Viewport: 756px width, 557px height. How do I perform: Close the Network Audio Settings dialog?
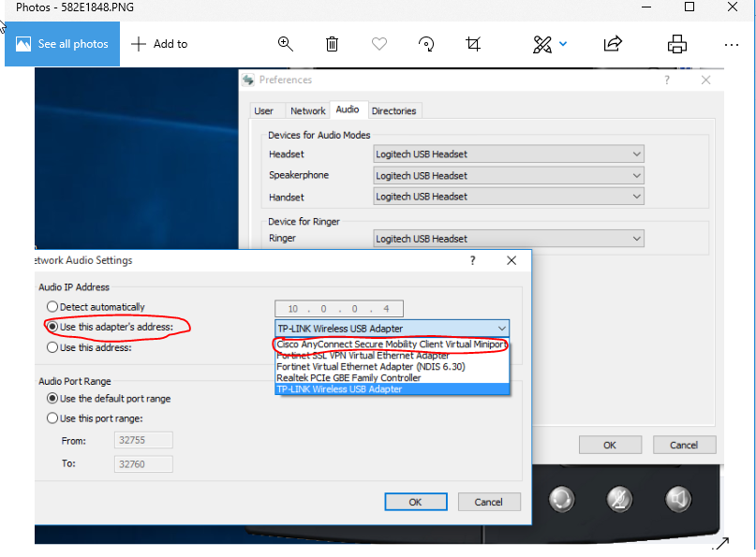click(x=511, y=260)
